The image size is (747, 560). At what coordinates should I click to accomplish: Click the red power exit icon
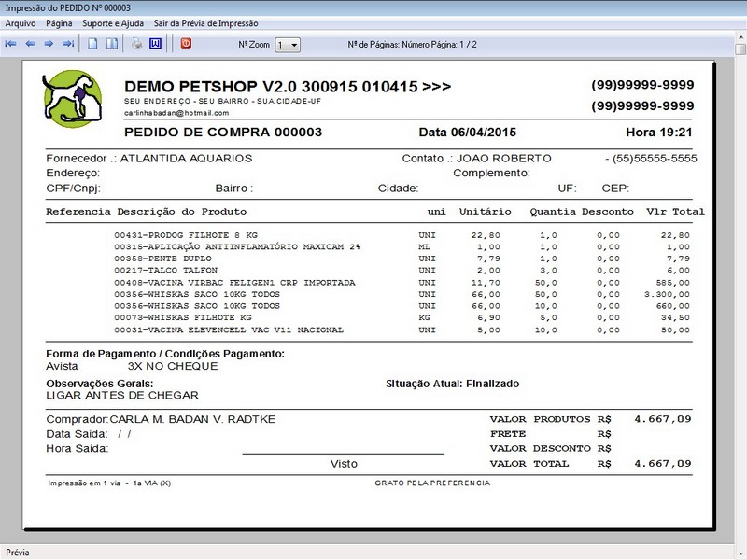tap(186, 43)
